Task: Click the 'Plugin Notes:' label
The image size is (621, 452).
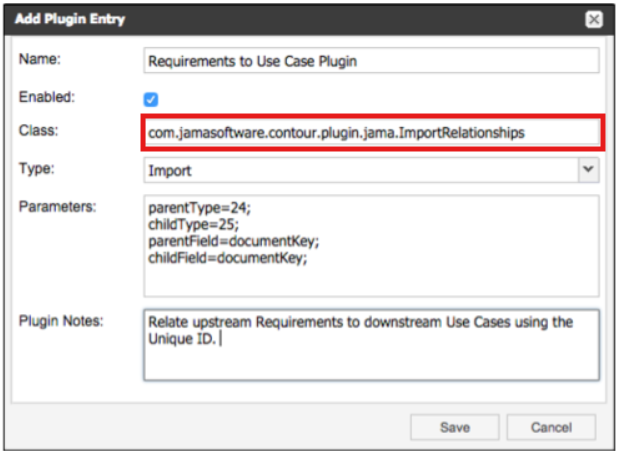Action: [61, 321]
